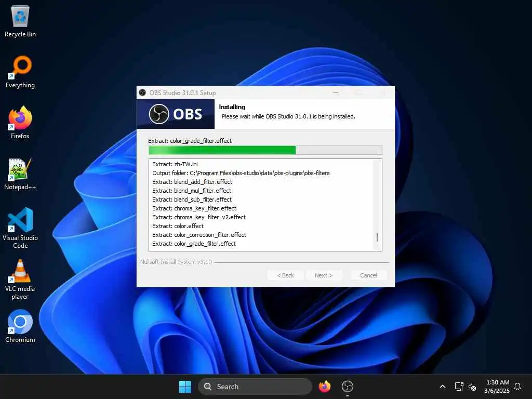Click 'Please wait while OBS Studio' message
This screenshot has width=532, height=399.
tap(288, 116)
